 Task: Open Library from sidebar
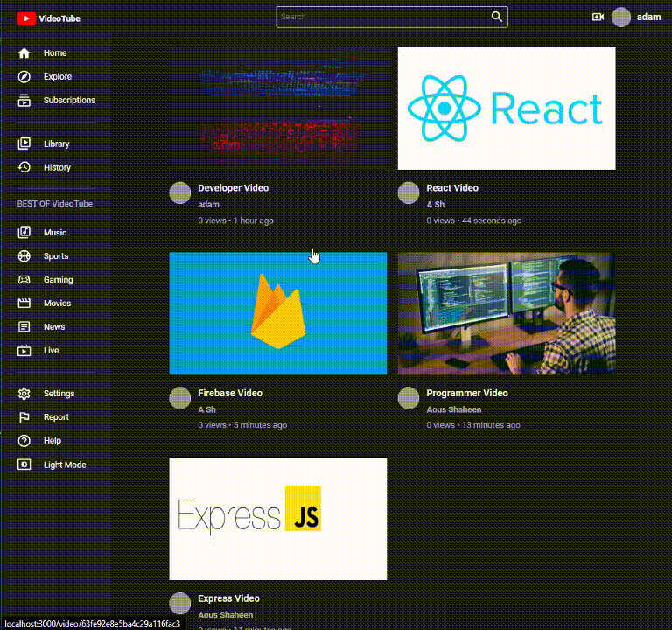tap(57, 144)
